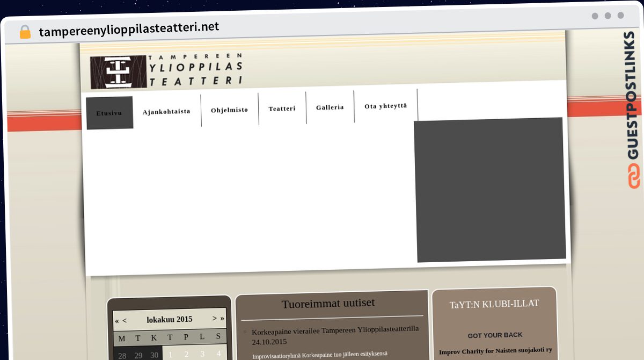Open the Etusivu menu item
The width and height of the screenshot is (644, 360).
pos(109,113)
